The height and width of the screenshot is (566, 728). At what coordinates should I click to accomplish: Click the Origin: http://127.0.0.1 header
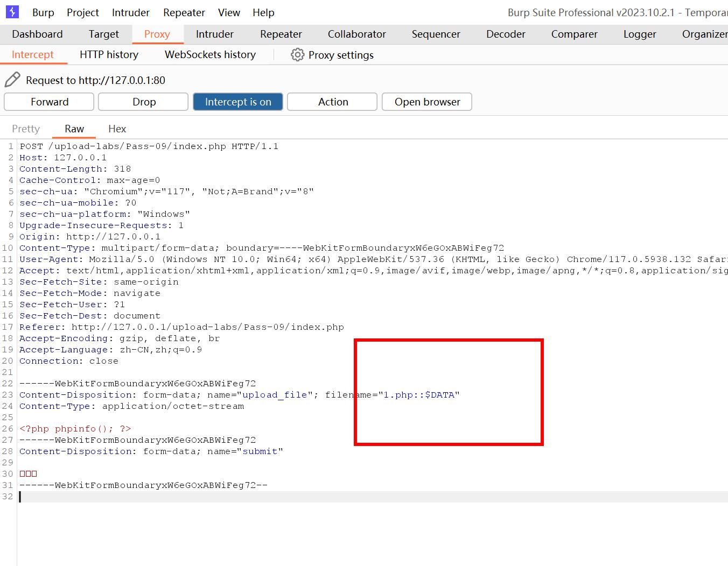coord(90,237)
